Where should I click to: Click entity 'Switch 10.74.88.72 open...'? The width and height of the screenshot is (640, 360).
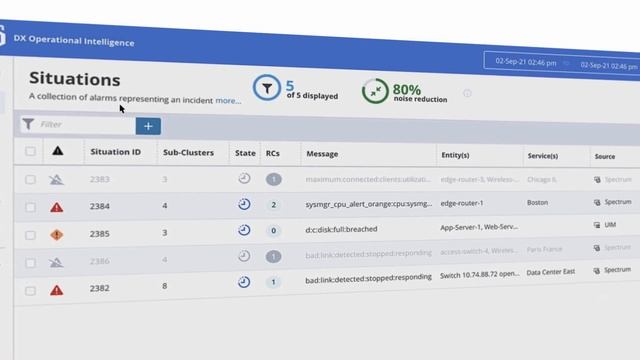[480, 274]
